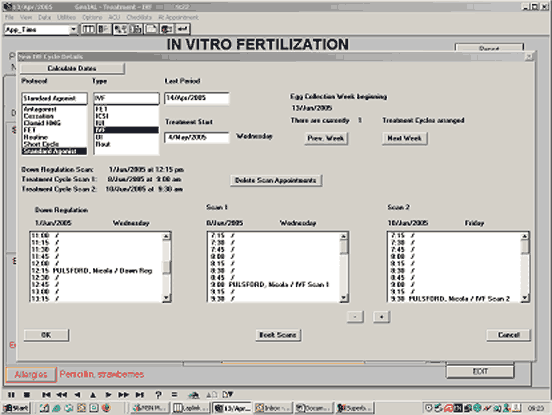Open the App_Time combo box dropdown arrow
552x415 pixels.
74,29
